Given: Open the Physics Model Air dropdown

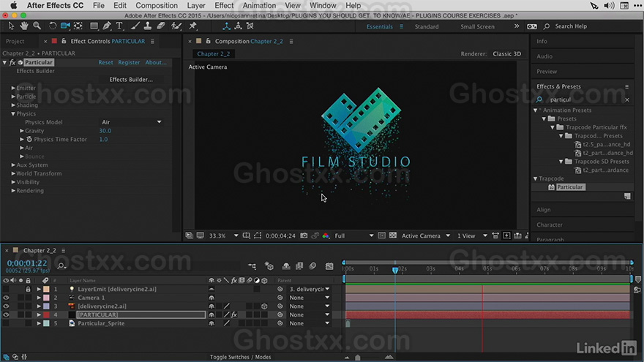Looking at the screenshot, I should coord(132,122).
